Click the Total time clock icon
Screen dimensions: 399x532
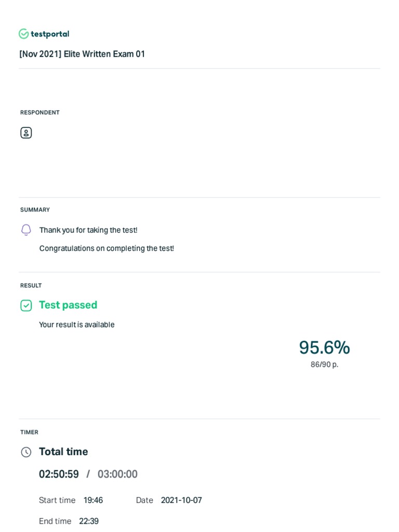coord(26,452)
